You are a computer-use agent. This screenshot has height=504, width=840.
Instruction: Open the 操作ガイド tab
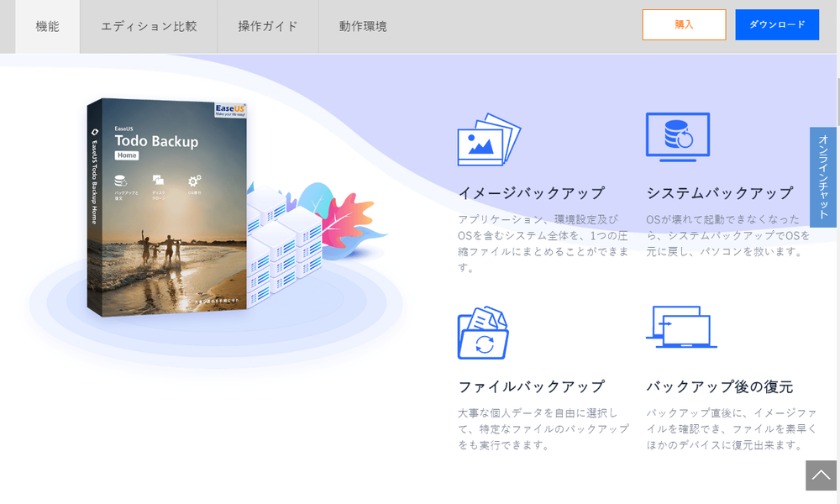268,26
